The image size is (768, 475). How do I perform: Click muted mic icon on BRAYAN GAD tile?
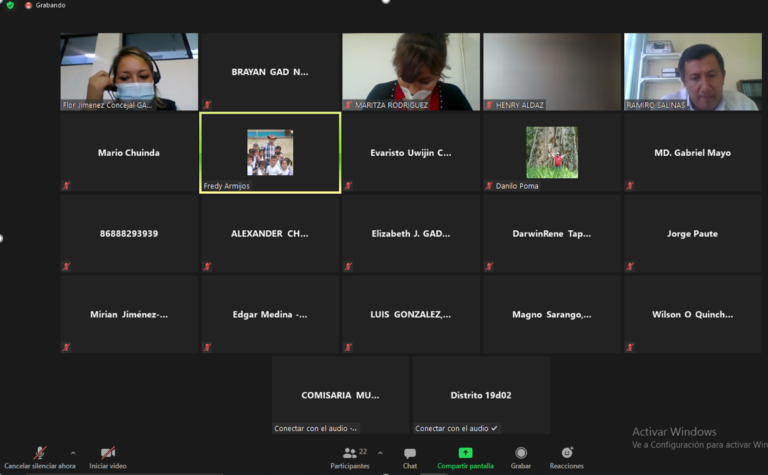tap(207, 105)
